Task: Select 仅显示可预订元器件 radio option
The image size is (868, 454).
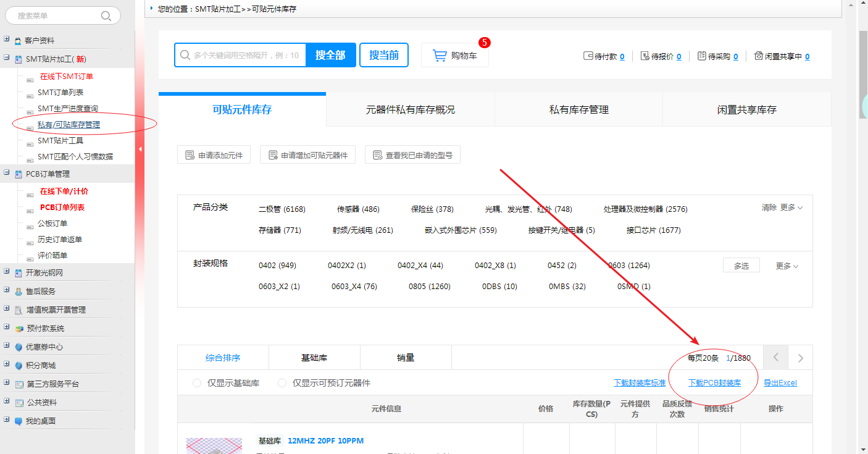Action: click(x=282, y=383)
